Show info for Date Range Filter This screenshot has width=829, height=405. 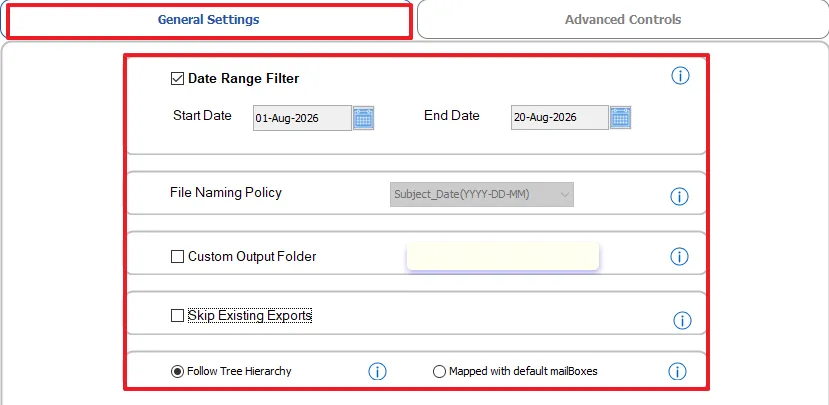click(680, 76)
